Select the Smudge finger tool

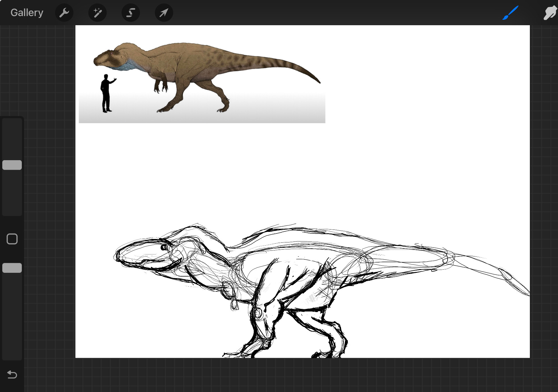pyautogui.click(x=550, y=13)
